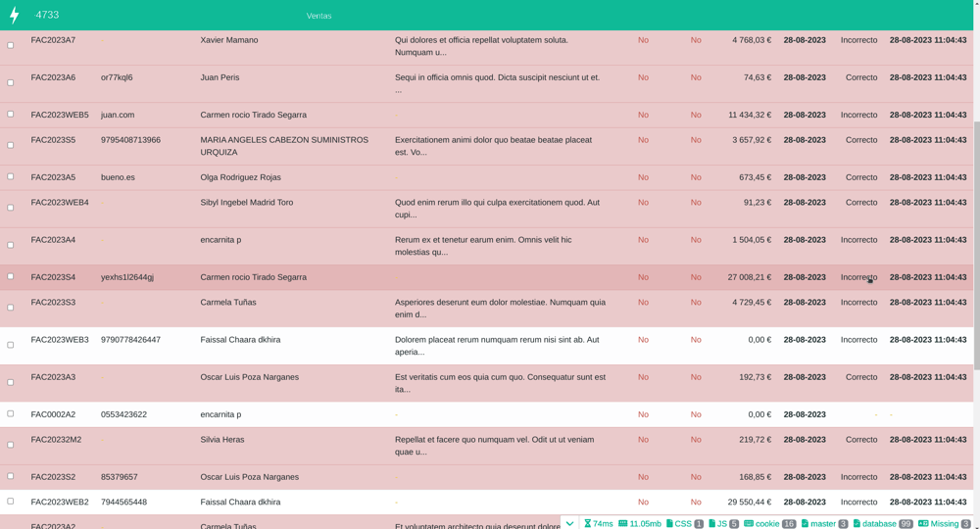
Task: Open the cookie debug entry
Action: [770, 523]
